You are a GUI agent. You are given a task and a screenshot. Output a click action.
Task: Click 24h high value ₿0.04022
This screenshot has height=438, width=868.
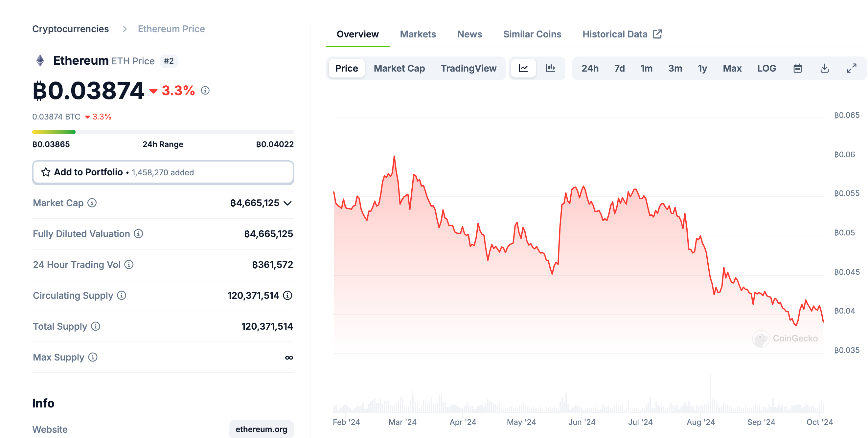[275, 144]
